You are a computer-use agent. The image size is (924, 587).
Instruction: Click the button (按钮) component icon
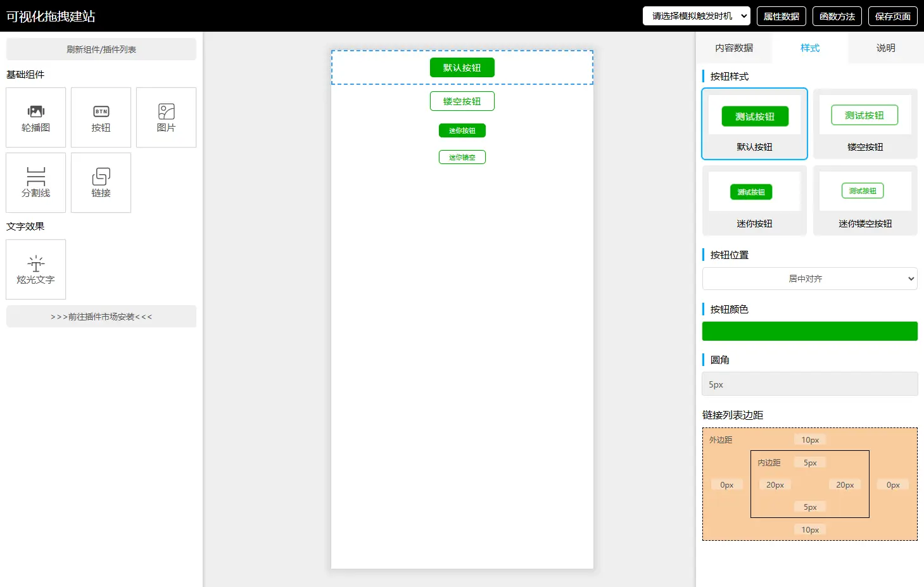(101, 118)
